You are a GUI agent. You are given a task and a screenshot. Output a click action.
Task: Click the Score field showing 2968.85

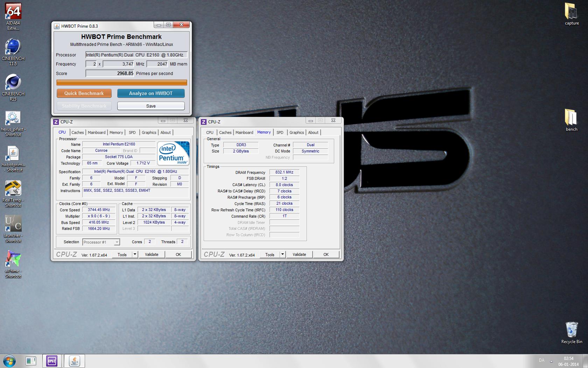(110, 74)
